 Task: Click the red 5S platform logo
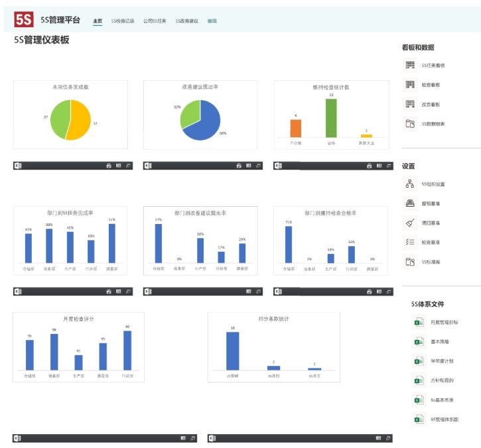tap(24, 19)
